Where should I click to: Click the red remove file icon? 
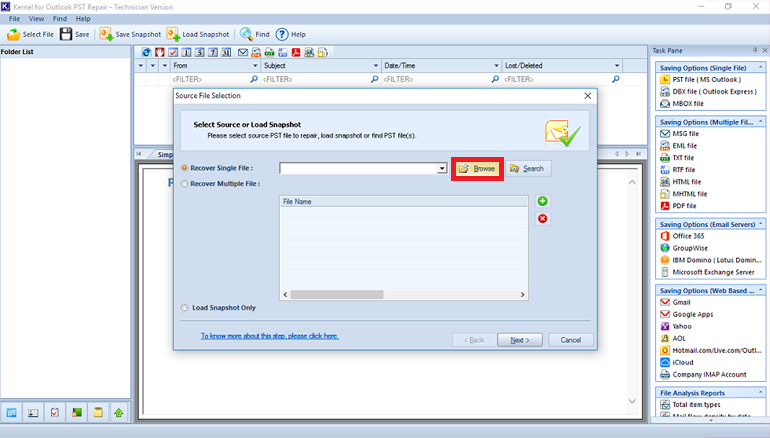pyautogui.click(x=542, y=219)
